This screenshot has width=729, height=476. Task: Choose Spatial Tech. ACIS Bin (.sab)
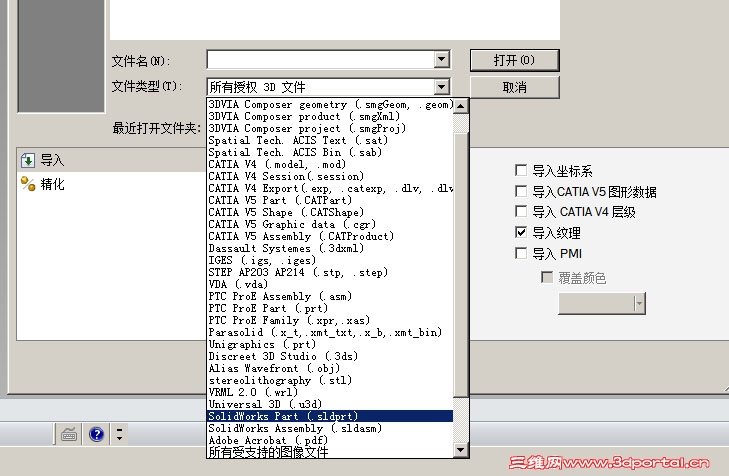pos(330,152)
